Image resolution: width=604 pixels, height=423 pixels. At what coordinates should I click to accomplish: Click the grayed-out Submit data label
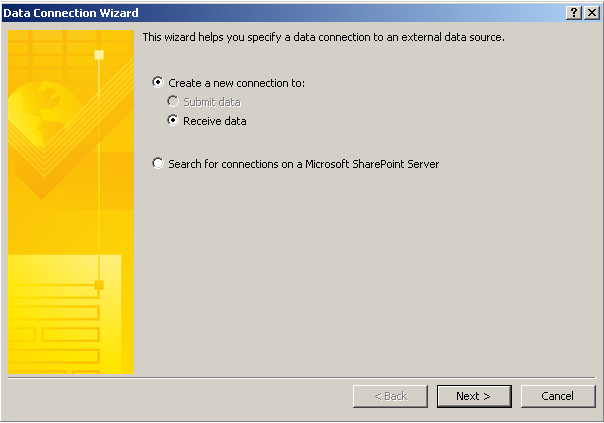(212, 102)
